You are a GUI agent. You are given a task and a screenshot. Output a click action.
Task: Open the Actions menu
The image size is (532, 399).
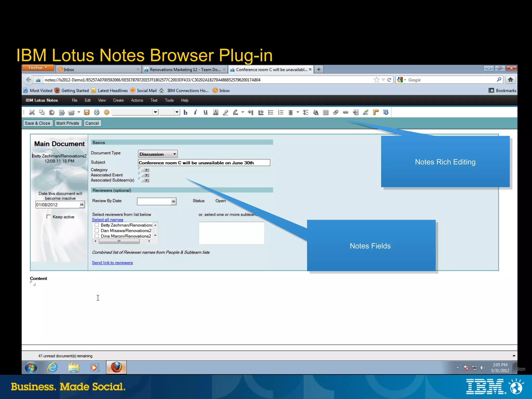(x=137, y=100)
